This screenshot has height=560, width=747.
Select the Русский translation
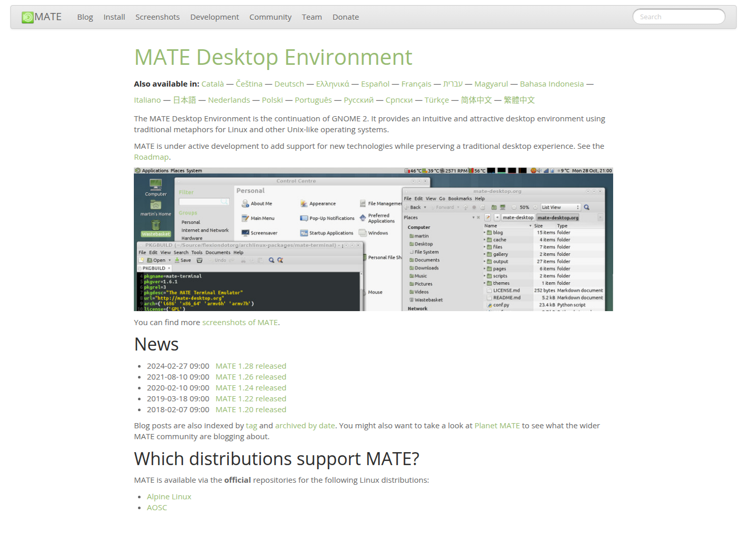[x=358, y=100]
